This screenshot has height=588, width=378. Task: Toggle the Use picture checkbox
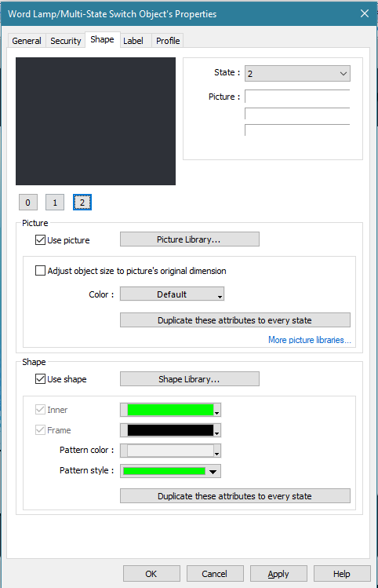pos(40,240)
